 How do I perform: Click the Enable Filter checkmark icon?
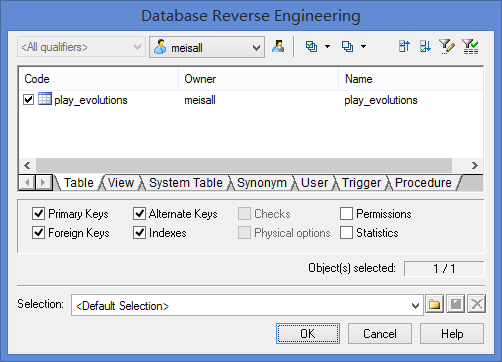(x=470, y=46)
